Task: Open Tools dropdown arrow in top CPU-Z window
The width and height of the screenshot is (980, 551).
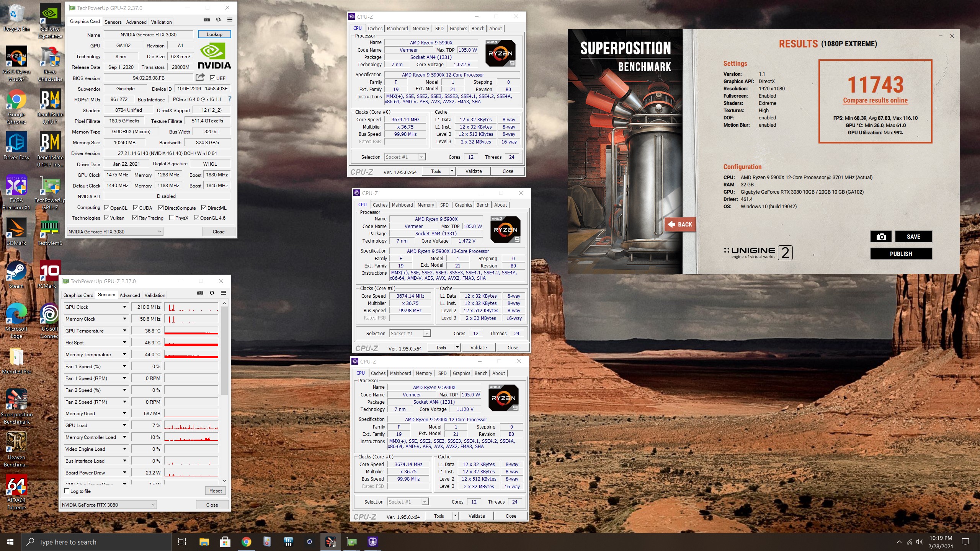Action: click(452, 171)
